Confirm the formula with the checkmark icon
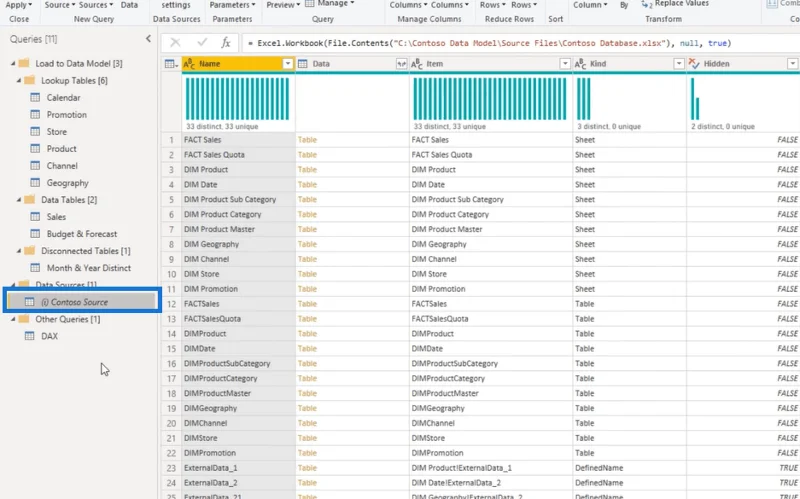 tap(202, 42)
